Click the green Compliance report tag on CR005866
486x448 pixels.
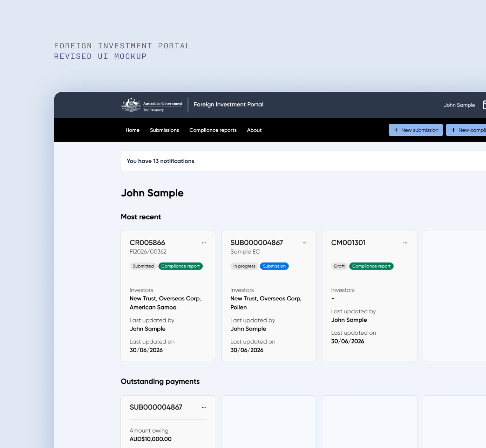(180, 266)
